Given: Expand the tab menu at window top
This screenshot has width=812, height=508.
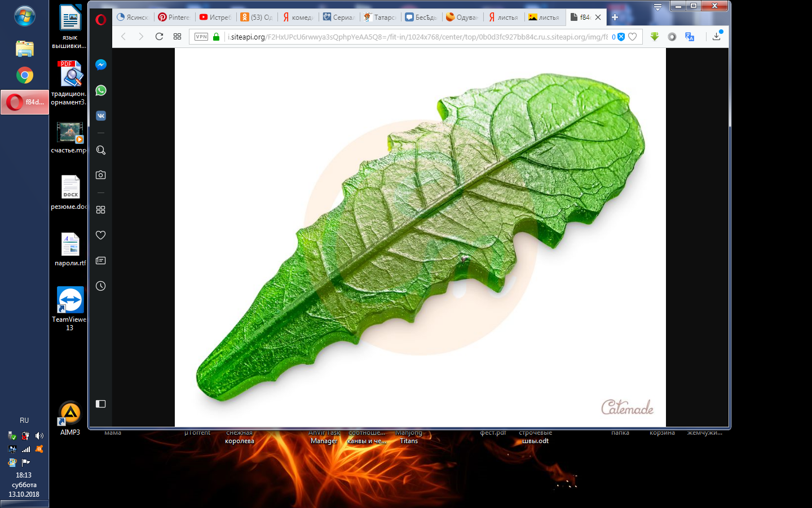Looking at the screenshot, I should tap(657, 7).
